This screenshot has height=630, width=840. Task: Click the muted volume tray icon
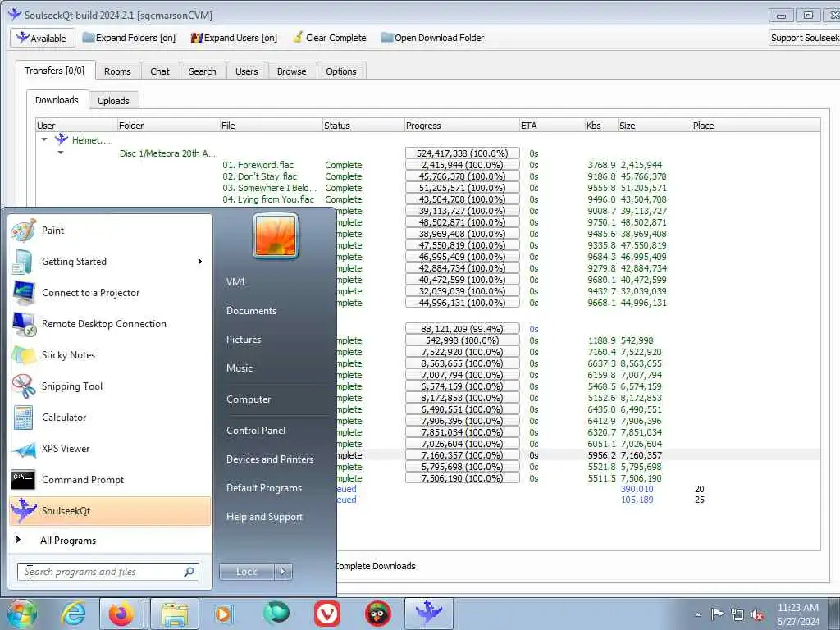point(757,614)
